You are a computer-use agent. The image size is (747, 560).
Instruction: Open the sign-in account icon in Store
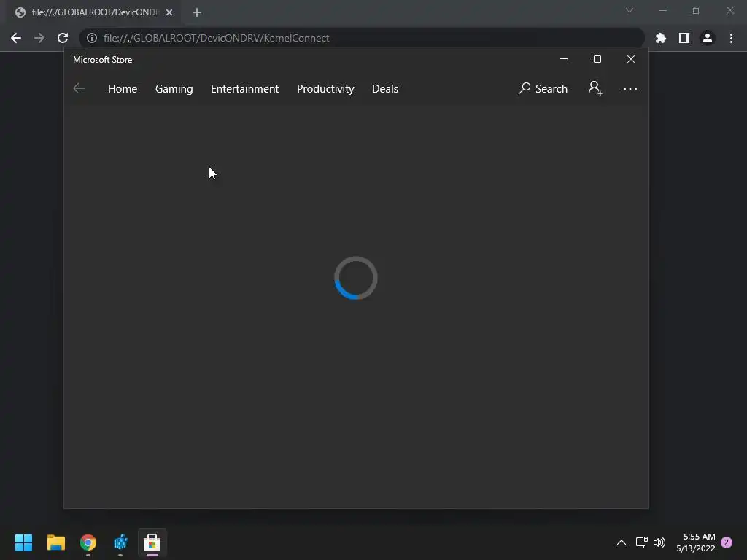click(595, 88)
